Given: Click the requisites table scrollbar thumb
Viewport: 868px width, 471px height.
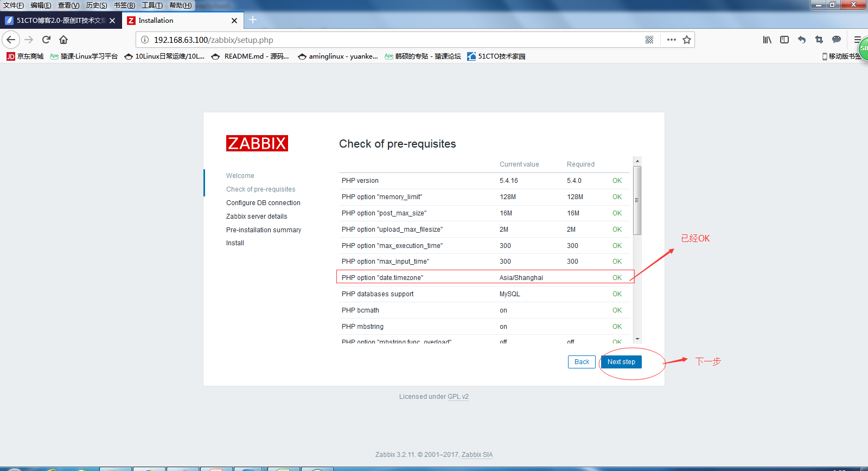Looking at the screenshot, I should click(637, 200).
